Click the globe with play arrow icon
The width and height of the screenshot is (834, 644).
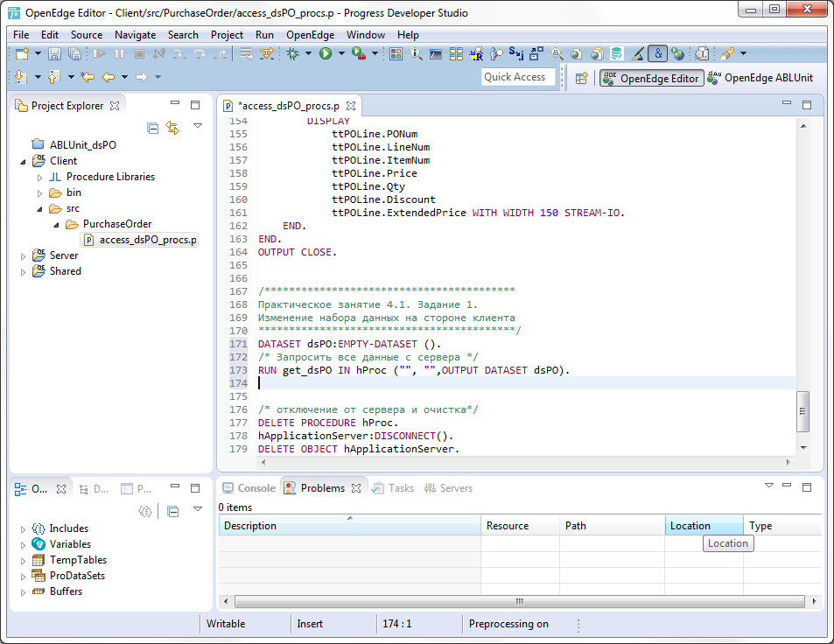click(x=677, y=53)
